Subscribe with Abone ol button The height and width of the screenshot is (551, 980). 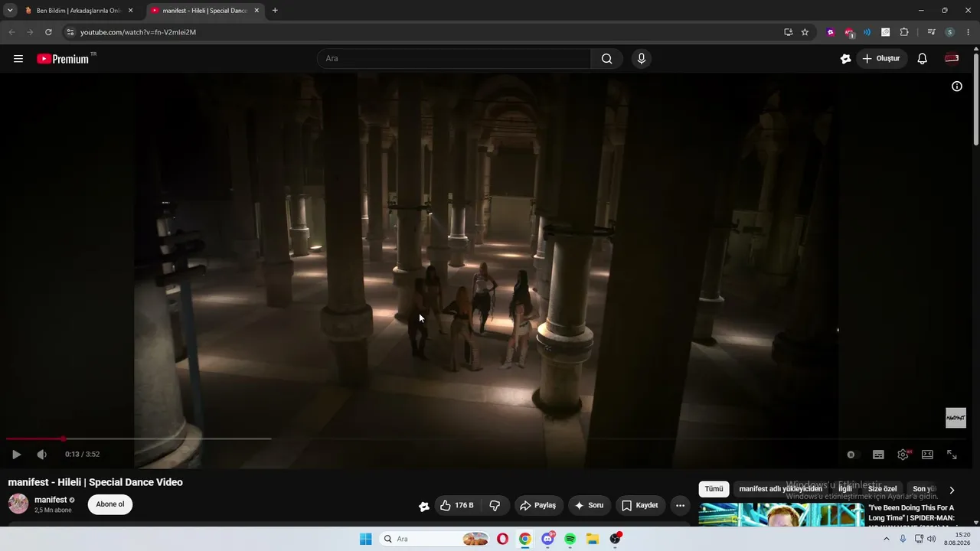110,504
